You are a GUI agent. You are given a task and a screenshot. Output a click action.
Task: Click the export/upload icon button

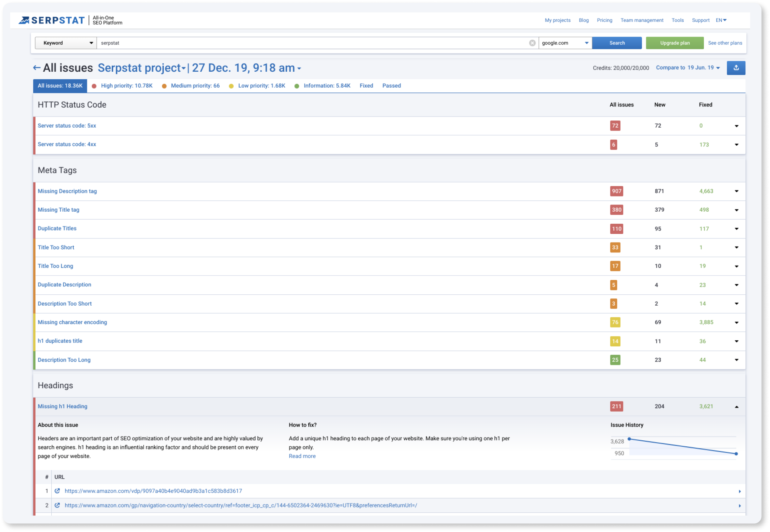pyautogui.click(x=736, y=68)
